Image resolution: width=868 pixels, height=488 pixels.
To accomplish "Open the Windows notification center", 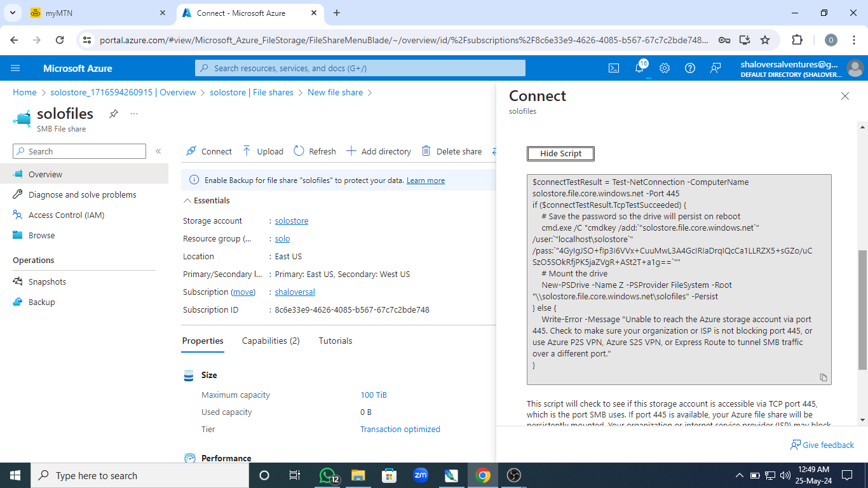I will click(846, 475).
